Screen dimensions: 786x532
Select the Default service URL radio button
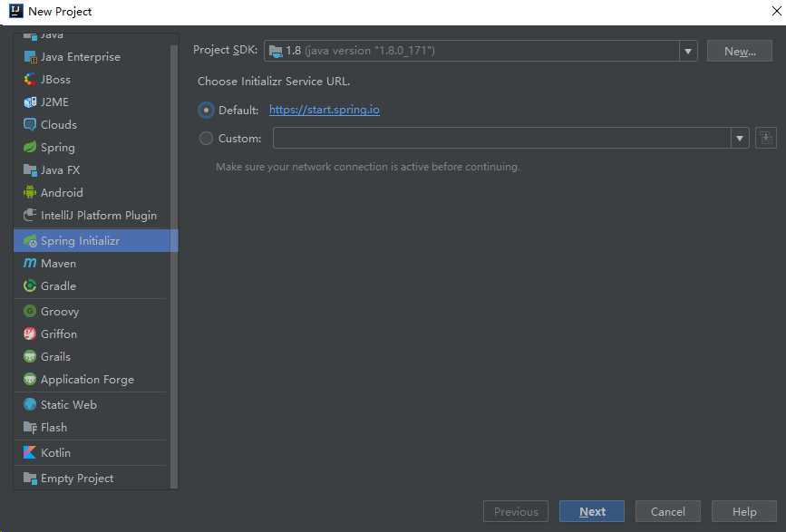(206, 111)
